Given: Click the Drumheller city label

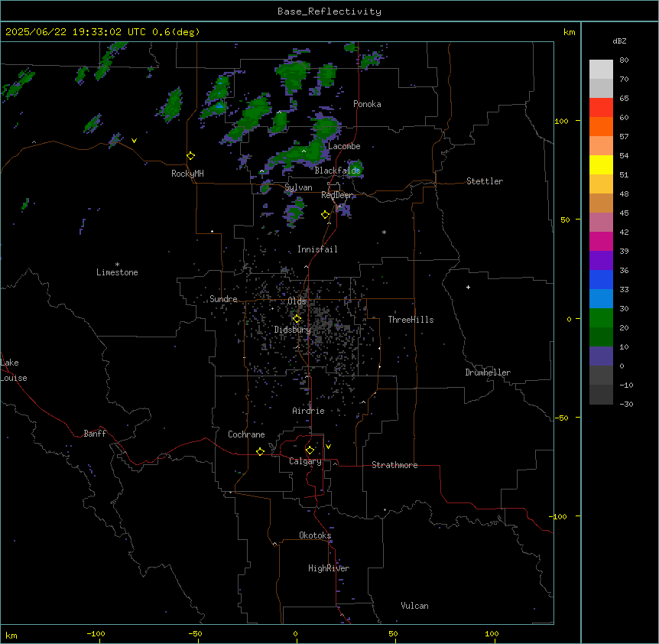Looking at the screenshot, I should pos(488,372).
